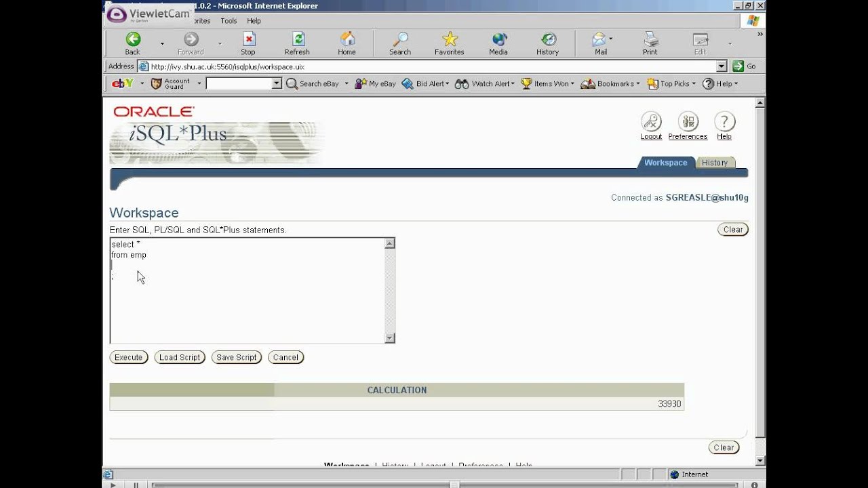Open the Address bar dropdown arrow

(722, 66)
